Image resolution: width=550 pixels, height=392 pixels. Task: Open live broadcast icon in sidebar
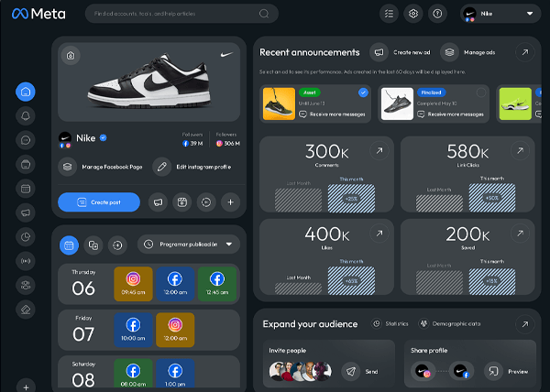(26, 261)
